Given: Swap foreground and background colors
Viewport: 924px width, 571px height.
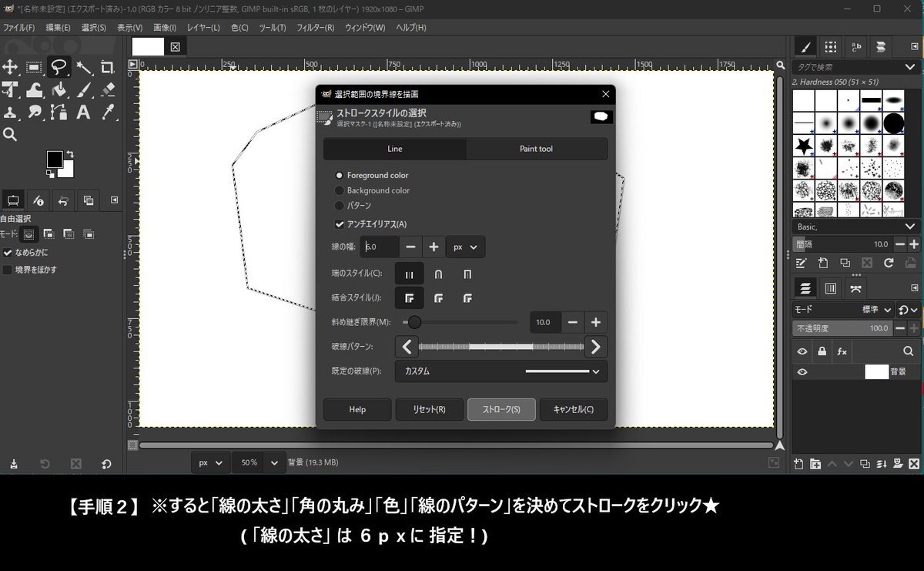Looking at the screenshot, I should (70, 153).
